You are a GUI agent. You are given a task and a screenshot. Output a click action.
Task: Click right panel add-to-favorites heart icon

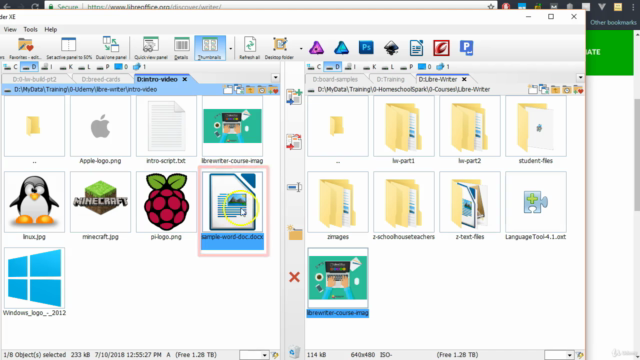578,89
